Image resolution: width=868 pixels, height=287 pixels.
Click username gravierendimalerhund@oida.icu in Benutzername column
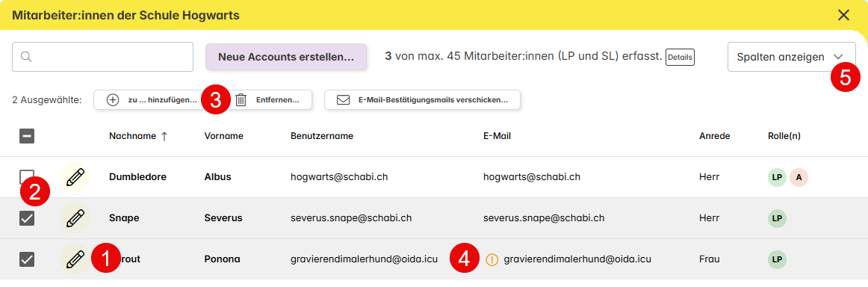[x=364, y=259]
